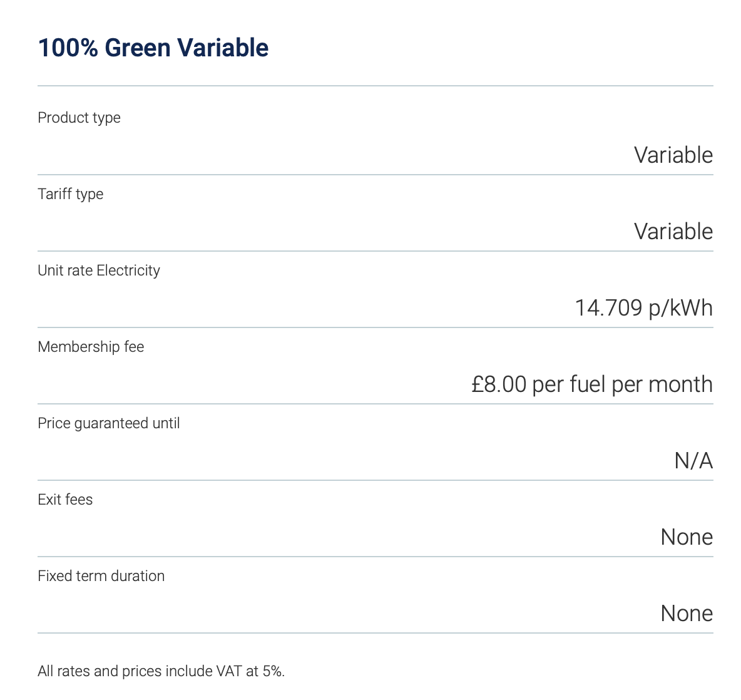
Task: Select the 'Variable' value under Product type
Action: (x=673, y=155)
